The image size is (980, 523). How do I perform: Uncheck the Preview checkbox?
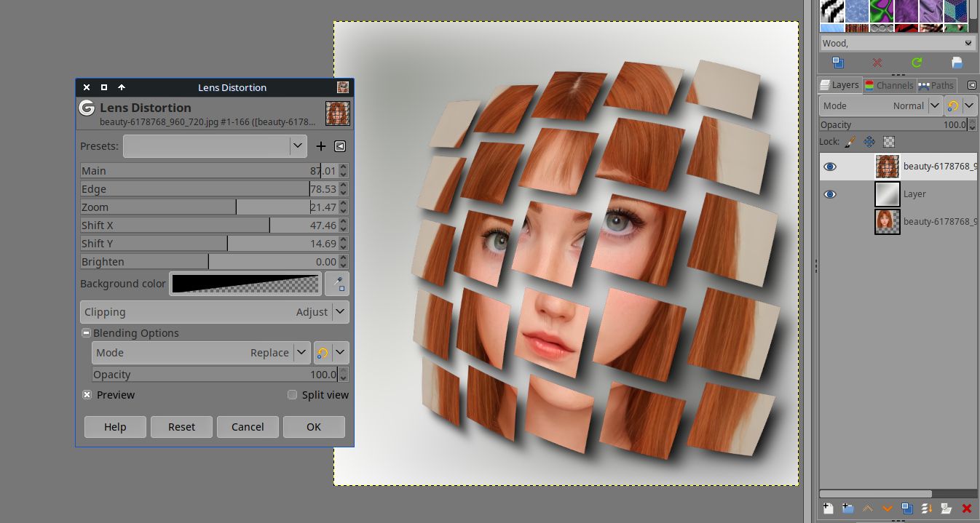(x=87, y=395)
